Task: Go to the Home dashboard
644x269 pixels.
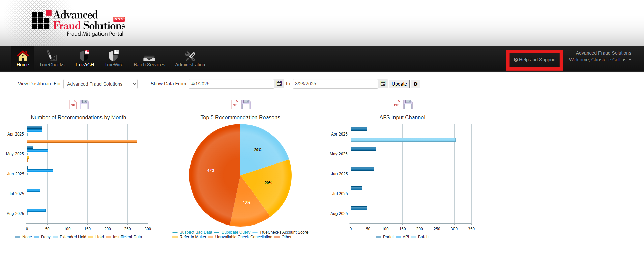Action: (23, 59)
